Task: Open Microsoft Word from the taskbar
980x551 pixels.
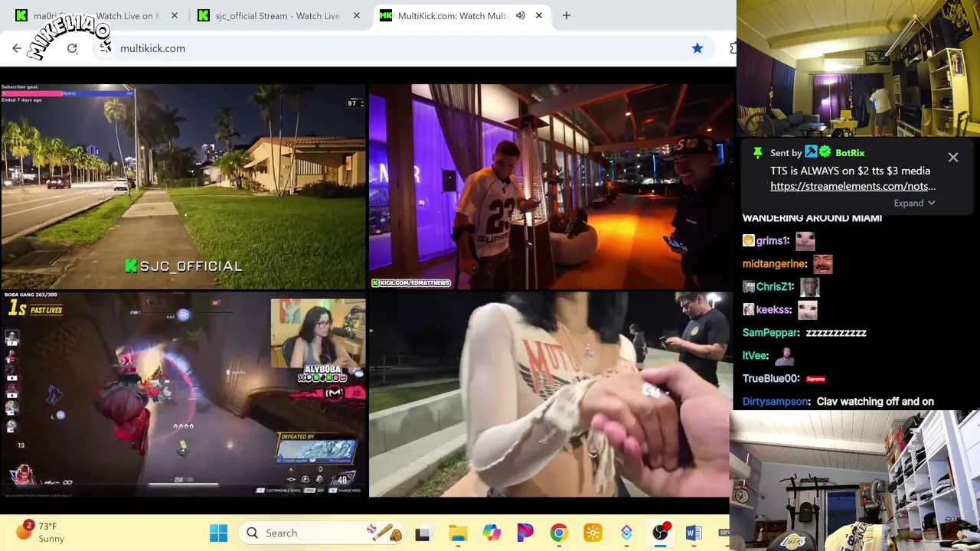Action: [694, 533]
